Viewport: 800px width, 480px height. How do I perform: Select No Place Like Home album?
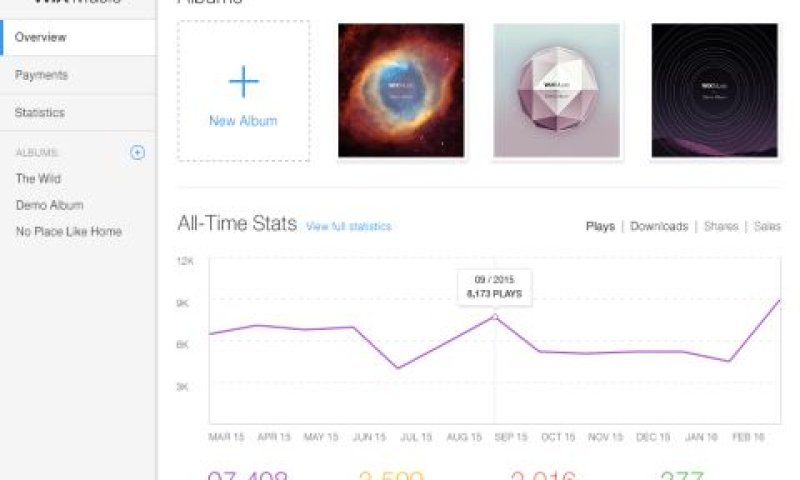click(x=69, y=232)
